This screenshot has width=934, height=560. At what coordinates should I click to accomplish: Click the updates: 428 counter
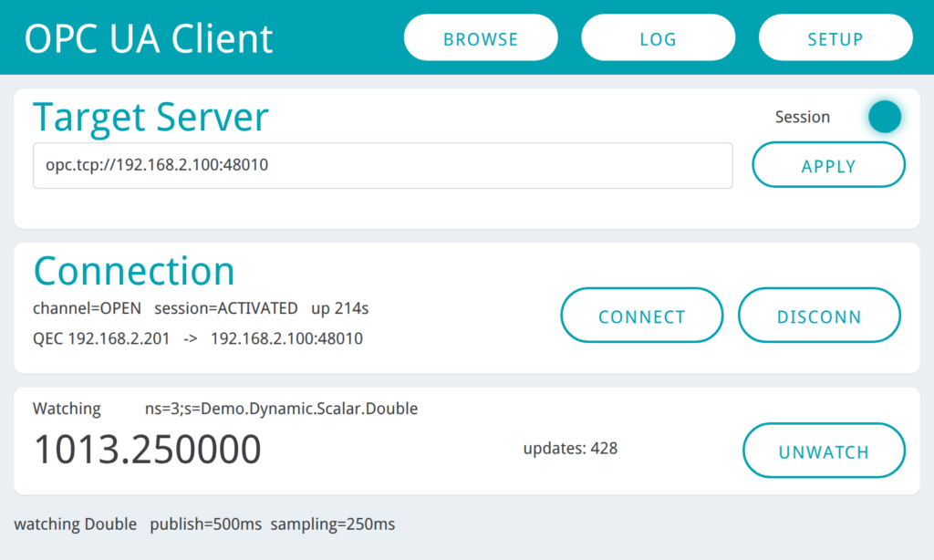[x=570, y=449]
